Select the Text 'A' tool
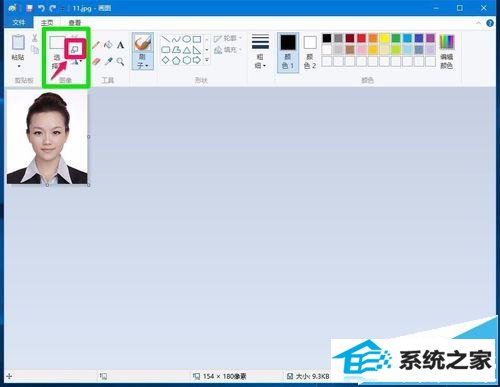This screenshot has width=500, height=387. click(120, 45)
